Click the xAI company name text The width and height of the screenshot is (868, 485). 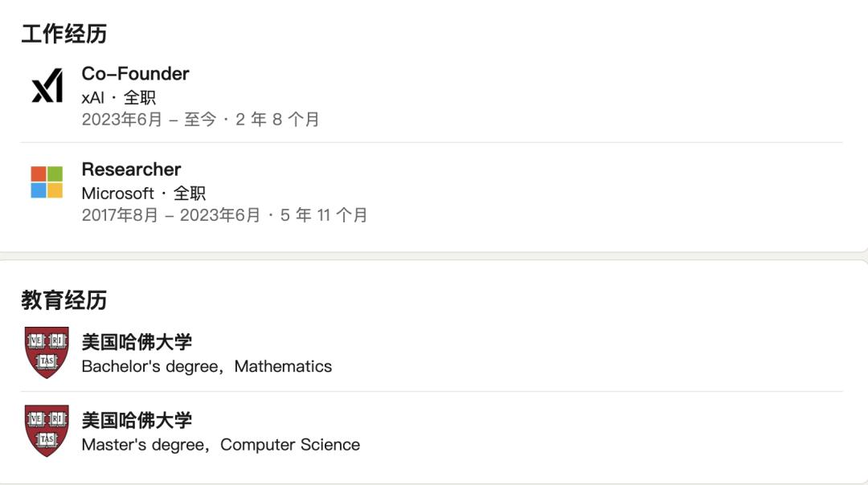92,98
